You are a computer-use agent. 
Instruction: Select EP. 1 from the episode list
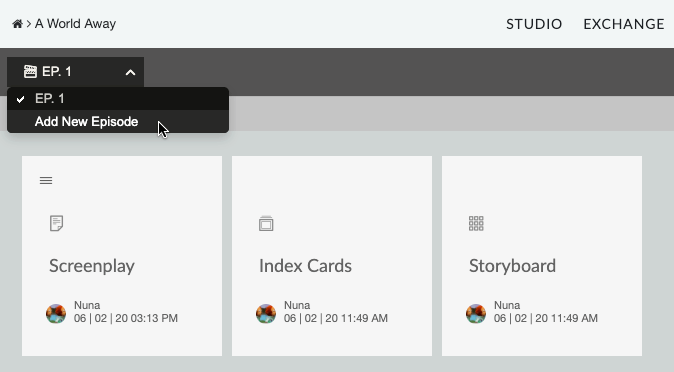118,98
